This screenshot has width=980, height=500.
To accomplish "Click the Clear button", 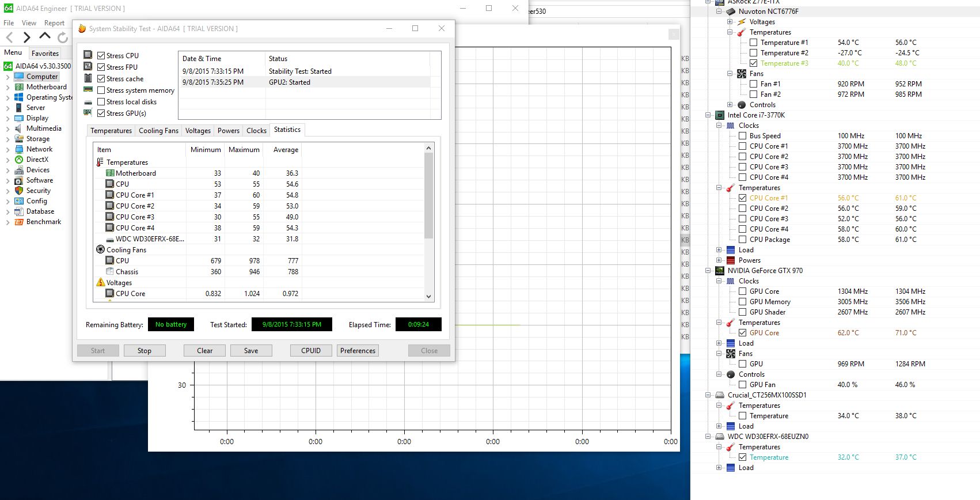I will pyautogui.click(x=204, y=350).
